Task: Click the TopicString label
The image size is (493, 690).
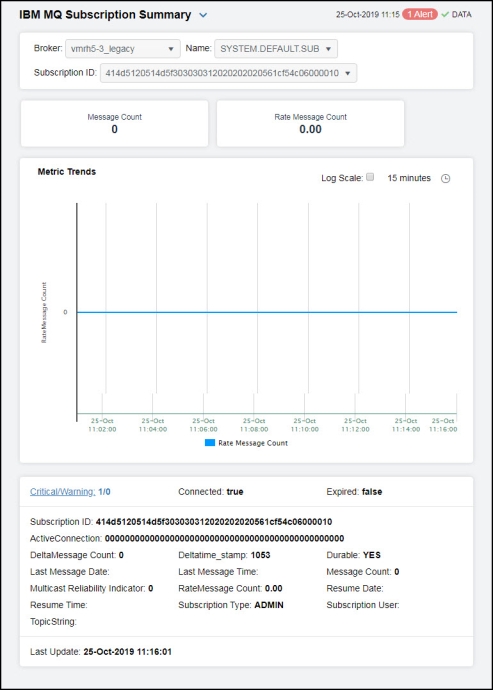Action: 53,622
